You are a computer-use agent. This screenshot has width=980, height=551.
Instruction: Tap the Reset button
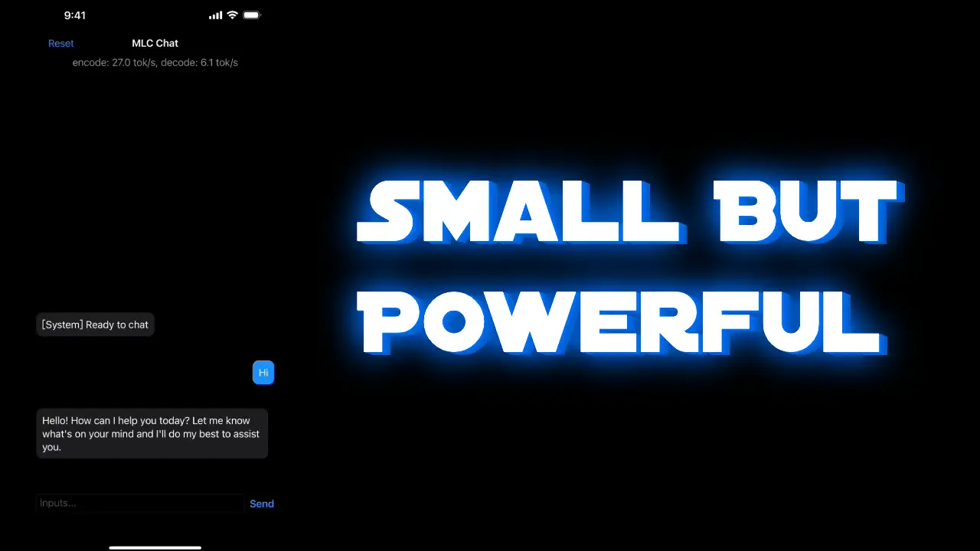click(61, 44)
